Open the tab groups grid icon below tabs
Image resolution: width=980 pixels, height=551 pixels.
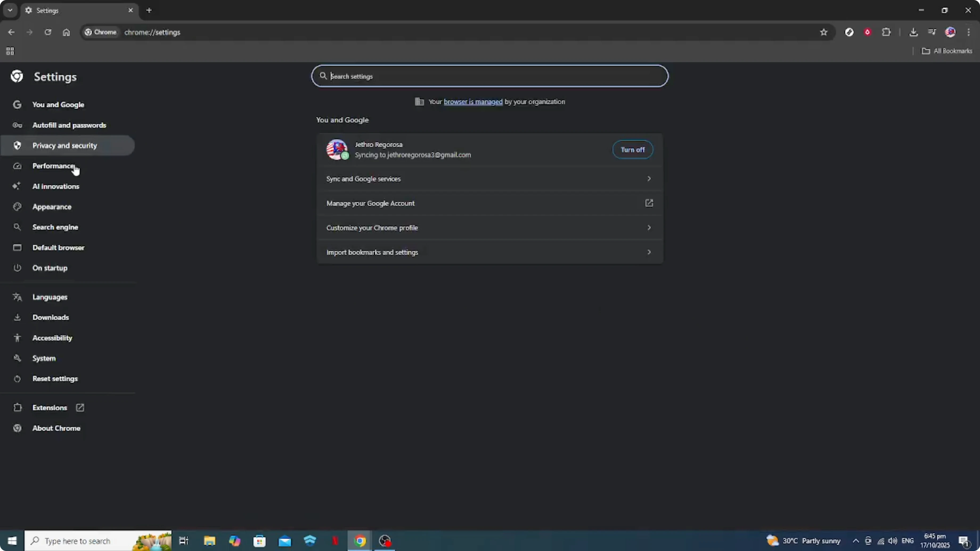pos(10,51)
